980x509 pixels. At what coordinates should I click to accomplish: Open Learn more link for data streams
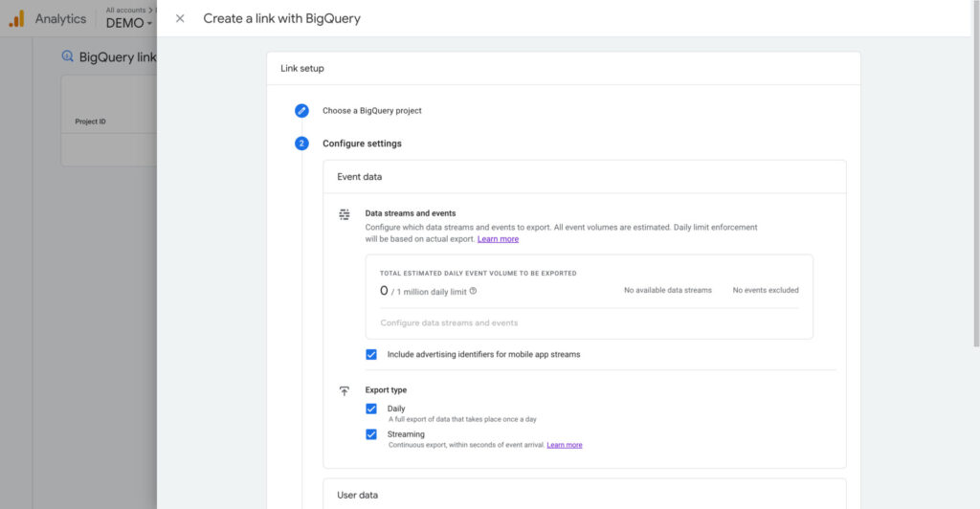click(498, 239)
